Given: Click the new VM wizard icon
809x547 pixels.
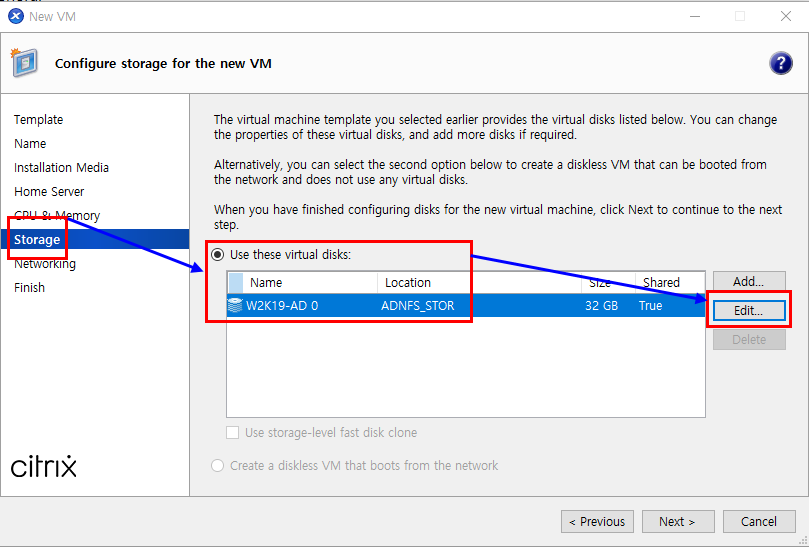Looking at the screenshot, I should click(24, 62).
